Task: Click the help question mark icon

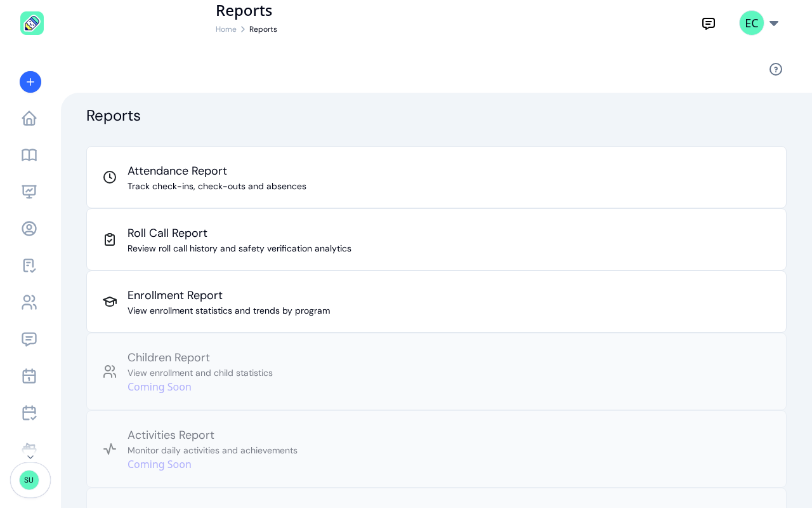Action: 776,69
